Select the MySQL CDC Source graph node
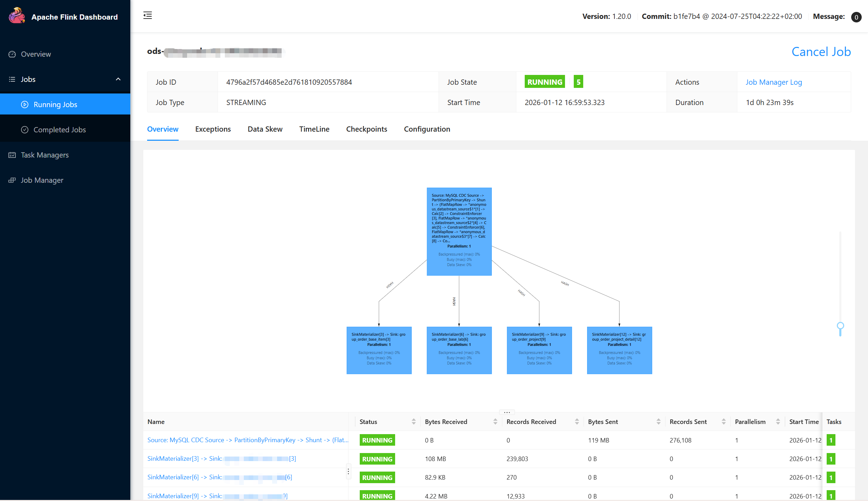The image size is (868, 501). coord(459,231)
